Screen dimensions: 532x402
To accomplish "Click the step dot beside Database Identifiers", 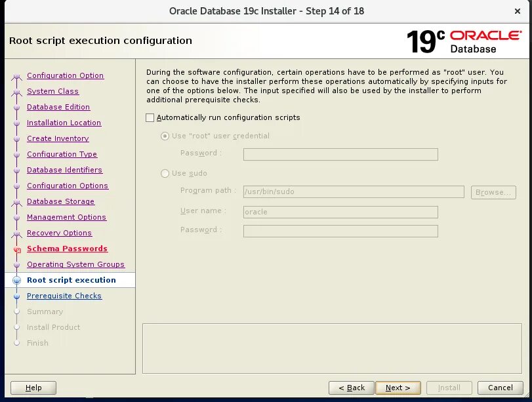I will coord(16,171).
